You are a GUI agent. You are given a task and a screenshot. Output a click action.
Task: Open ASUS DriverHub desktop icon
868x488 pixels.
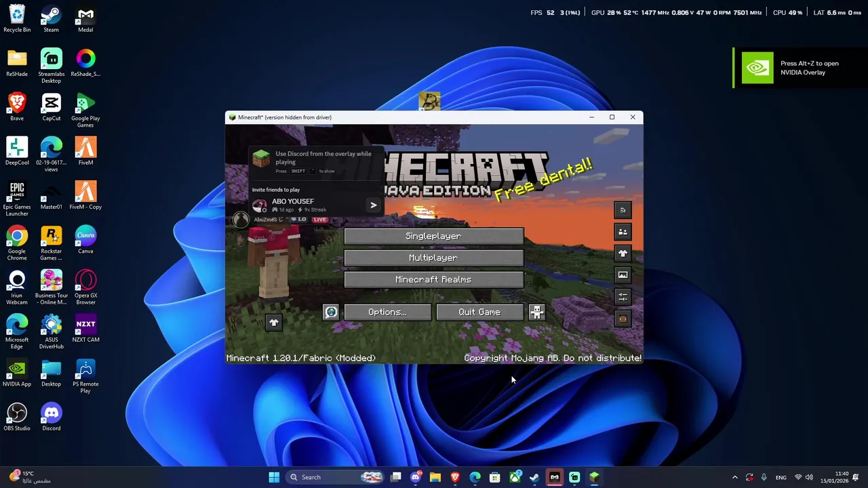pyautogui.click(x=51, y=331)
